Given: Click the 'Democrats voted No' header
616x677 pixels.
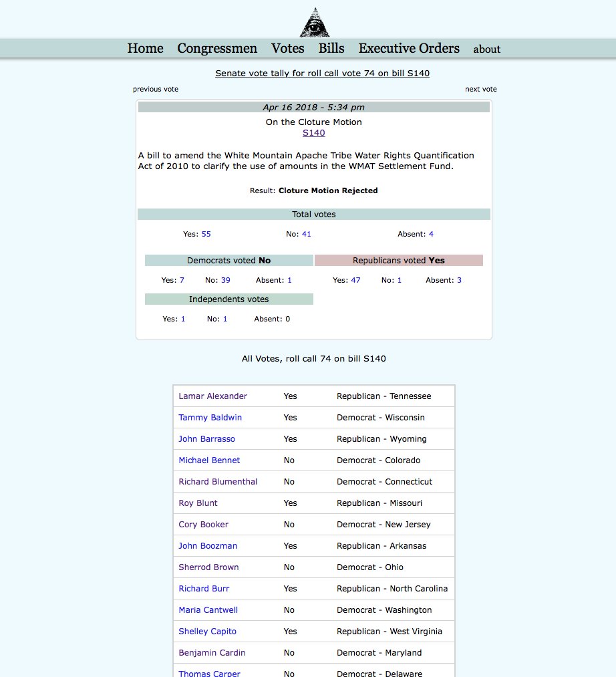Looking at the screenshot, I should click(228, 261).
